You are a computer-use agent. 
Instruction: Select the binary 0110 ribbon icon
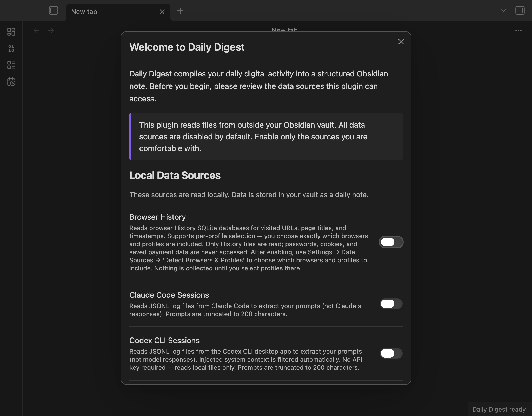(11, 48)
